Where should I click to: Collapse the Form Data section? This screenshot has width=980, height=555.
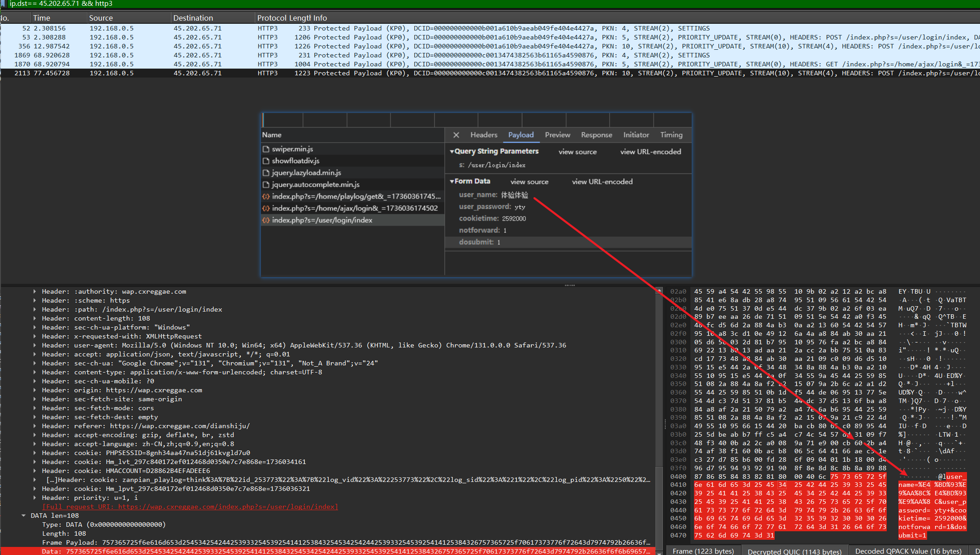[452, 182]
